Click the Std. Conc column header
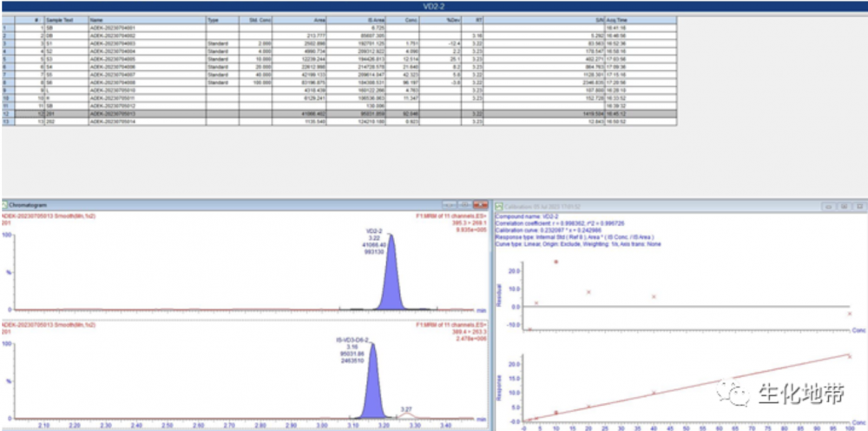This screenshot has width=868, height=431. click(x=256, y=19)
